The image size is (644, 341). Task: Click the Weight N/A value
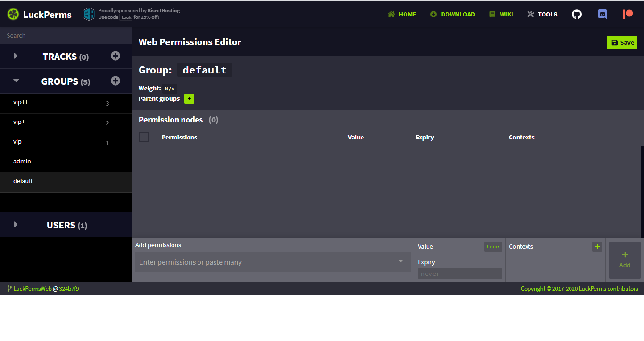[170, 89]
